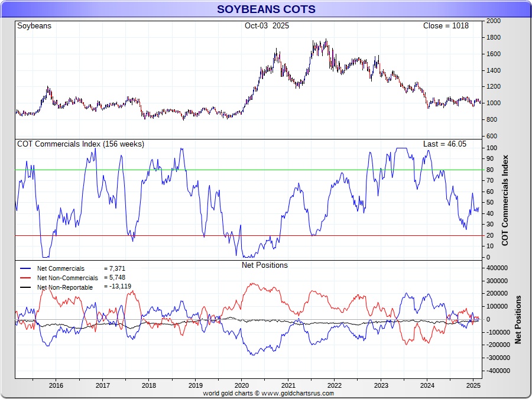532x399 pixels.
Task: Click the vertical Net Positions axis title
Action: [x=518, y=320]
